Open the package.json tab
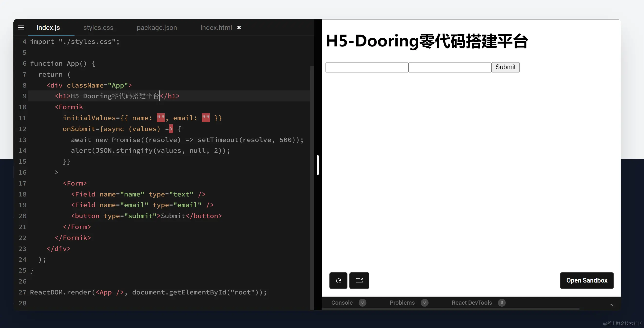Screen dimensions: 644x328 click(x=157, y=27)
